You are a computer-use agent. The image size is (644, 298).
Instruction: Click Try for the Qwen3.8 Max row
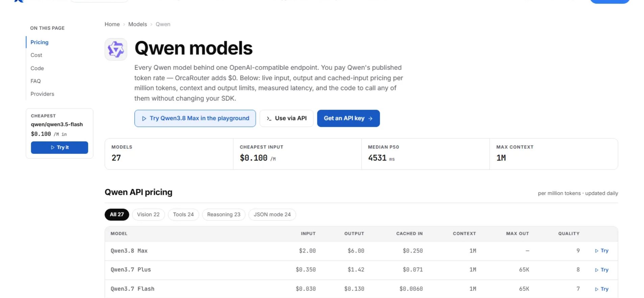click(602, 251)
